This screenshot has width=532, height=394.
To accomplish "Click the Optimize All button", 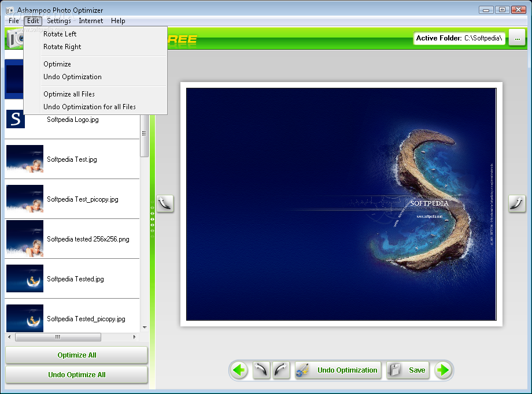I will [77, 355].
